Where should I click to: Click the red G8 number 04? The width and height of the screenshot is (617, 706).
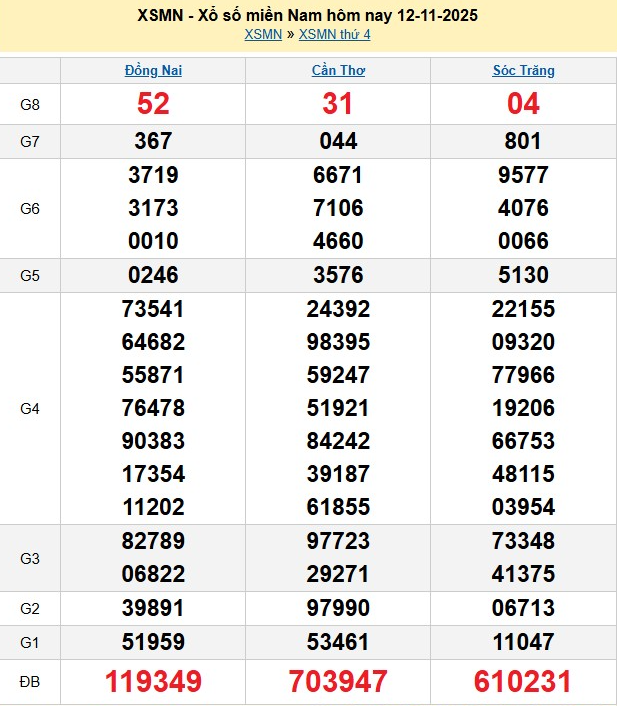pyautogui.click(x=523, y=104)
